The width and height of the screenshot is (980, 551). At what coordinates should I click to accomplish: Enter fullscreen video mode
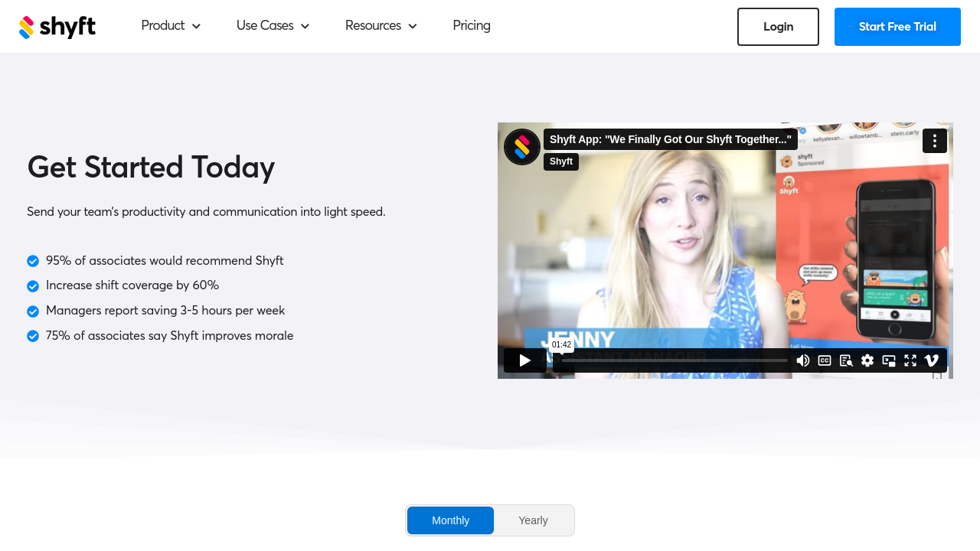tap(910, 360)
